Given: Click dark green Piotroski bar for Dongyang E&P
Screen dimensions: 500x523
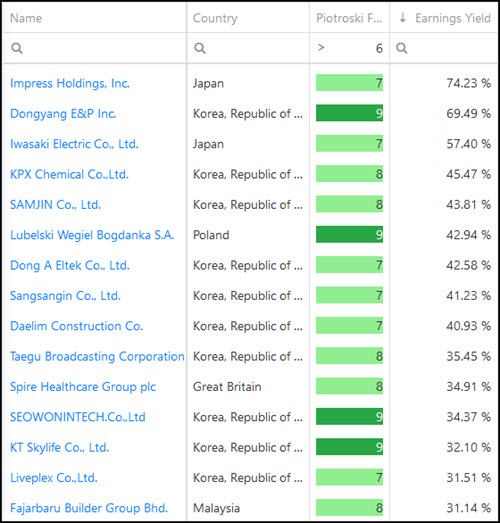Looking at the screenshot, I should point(349,113).
